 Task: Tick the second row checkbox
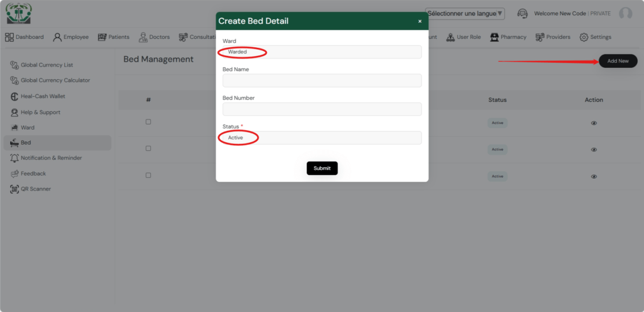[148, 148]
